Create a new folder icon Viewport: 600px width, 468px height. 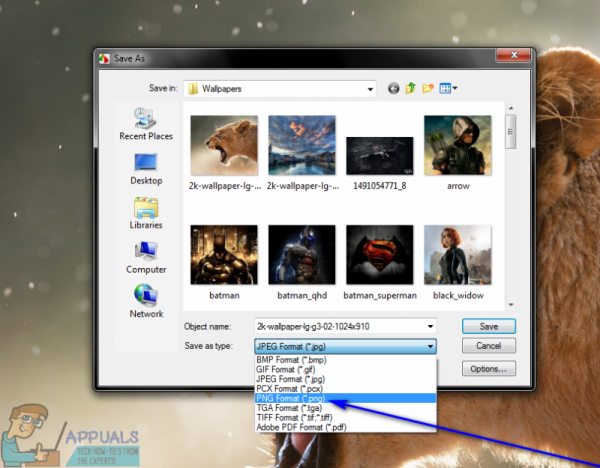click(428, 88)
